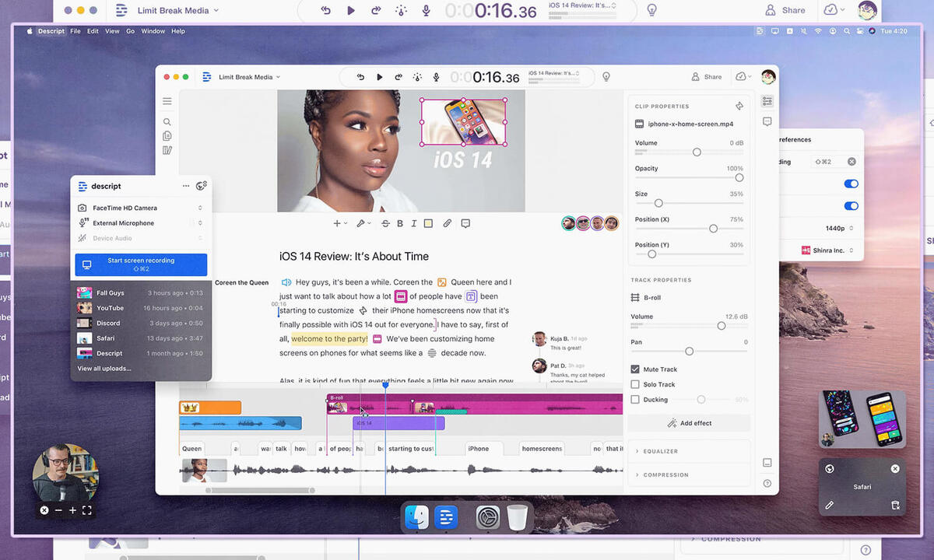Open the Discord recording in the uploads list
The height and width of the screenshot is (560, 934).
140,323
